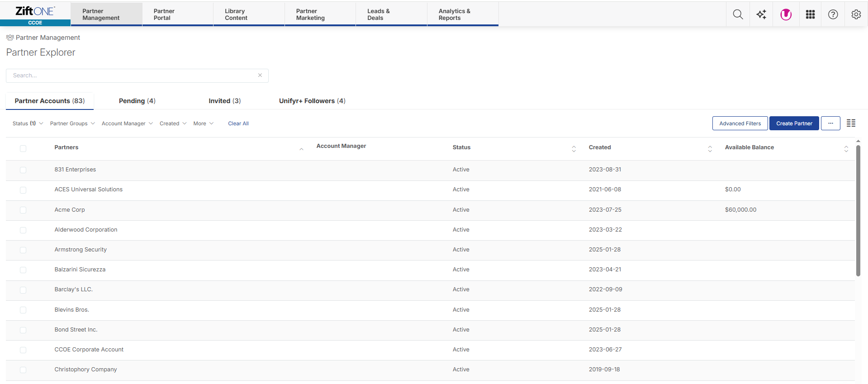Select the checkbox for Barclay's LLC.
Screen dimensions: 868x384
tap(23, 290)
